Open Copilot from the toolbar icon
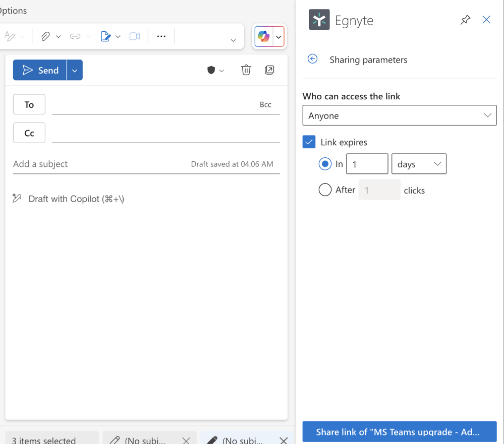Screen dimensions: 504x444 pos(264,36)
